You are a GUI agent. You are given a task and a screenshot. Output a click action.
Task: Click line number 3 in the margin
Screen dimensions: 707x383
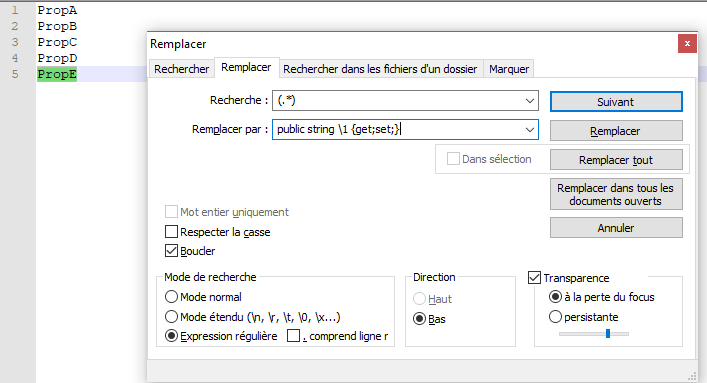coord(15,42)
